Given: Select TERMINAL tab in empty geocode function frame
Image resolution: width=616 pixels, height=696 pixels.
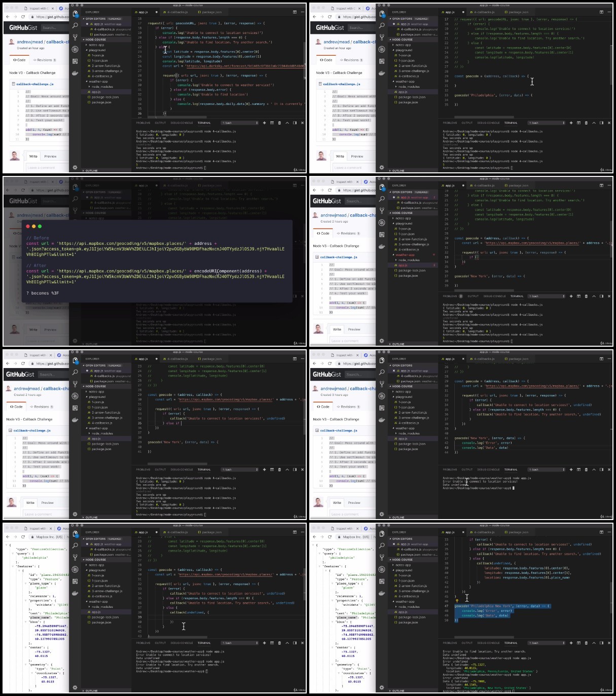Looking at the screenshot, I should [511, 123].
